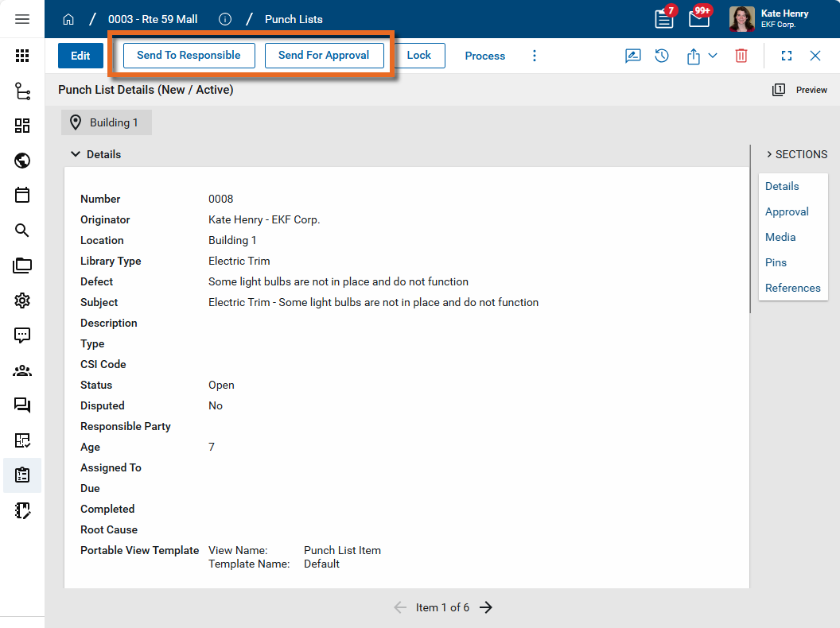This screenshot has height=628, width=840.
Task: Open the hamburger navigation menu
Action: [x=22, y=19]
